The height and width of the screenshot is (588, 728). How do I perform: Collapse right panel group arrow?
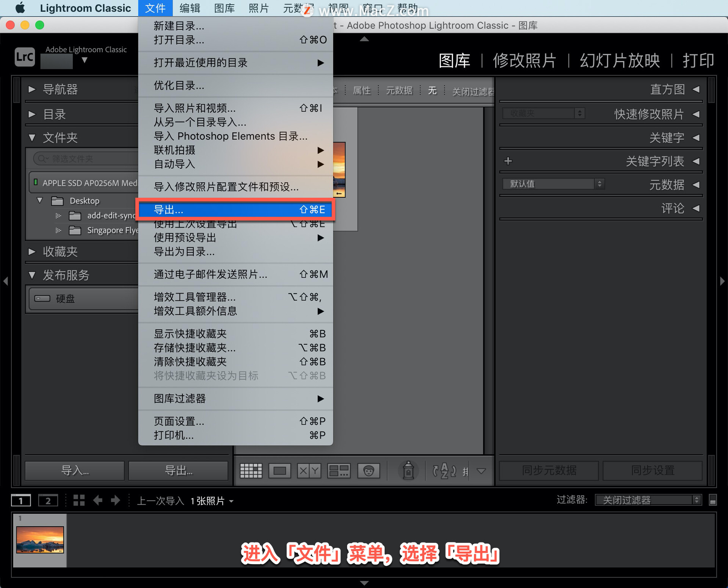(x=722, y=281)
